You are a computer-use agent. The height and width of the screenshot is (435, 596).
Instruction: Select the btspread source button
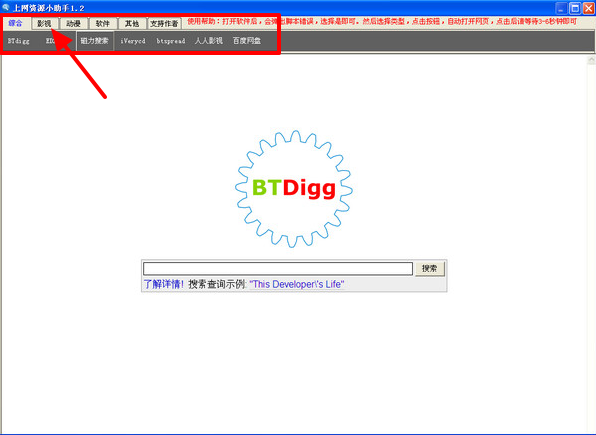click(x=171, y=41)
